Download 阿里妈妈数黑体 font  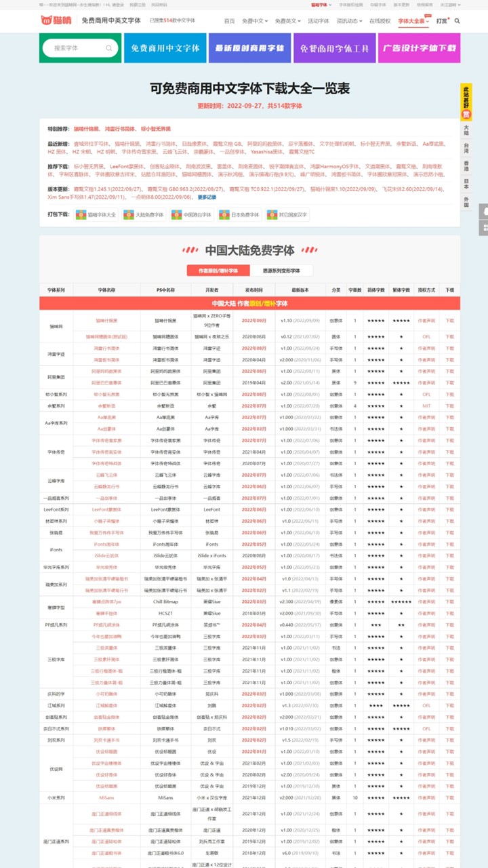(x=449, y=371)
